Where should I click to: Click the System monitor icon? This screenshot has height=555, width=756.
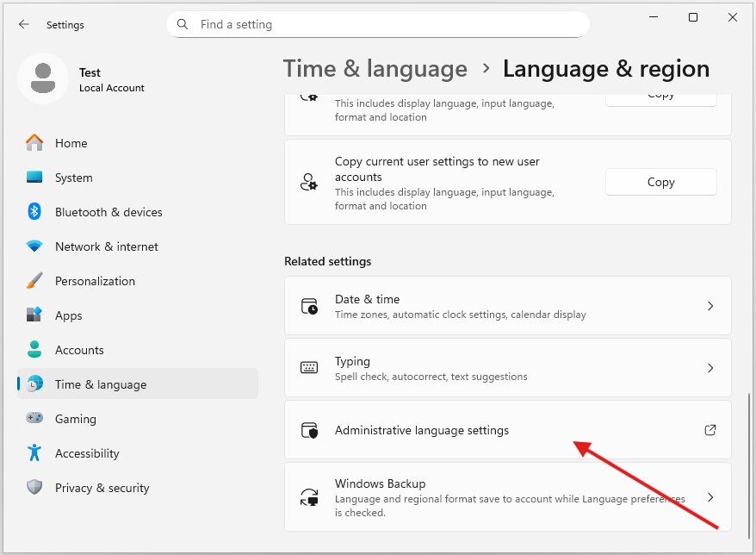tap(34, 178)
